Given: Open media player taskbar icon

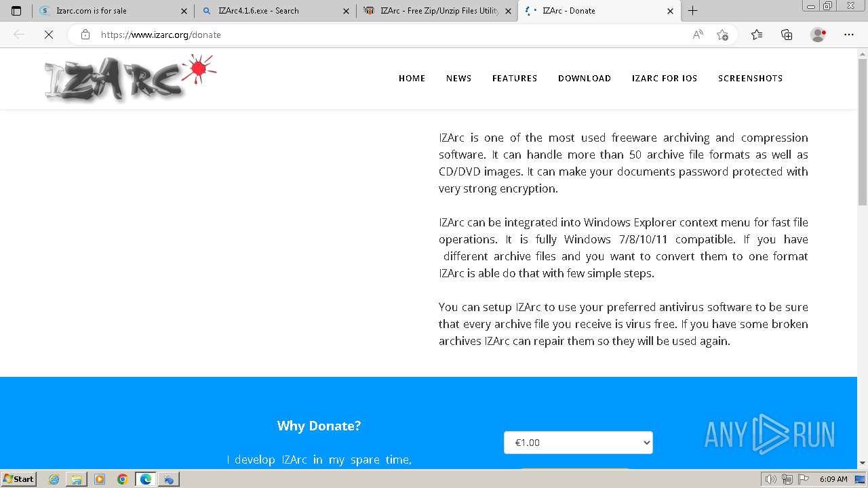Looking at the screenshot, I should [100, 479].
